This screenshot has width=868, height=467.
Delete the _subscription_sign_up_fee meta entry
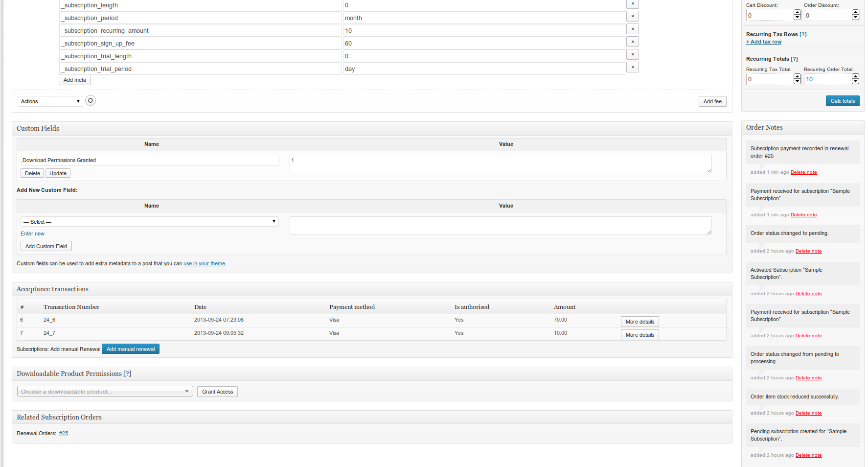click(632, 42)
